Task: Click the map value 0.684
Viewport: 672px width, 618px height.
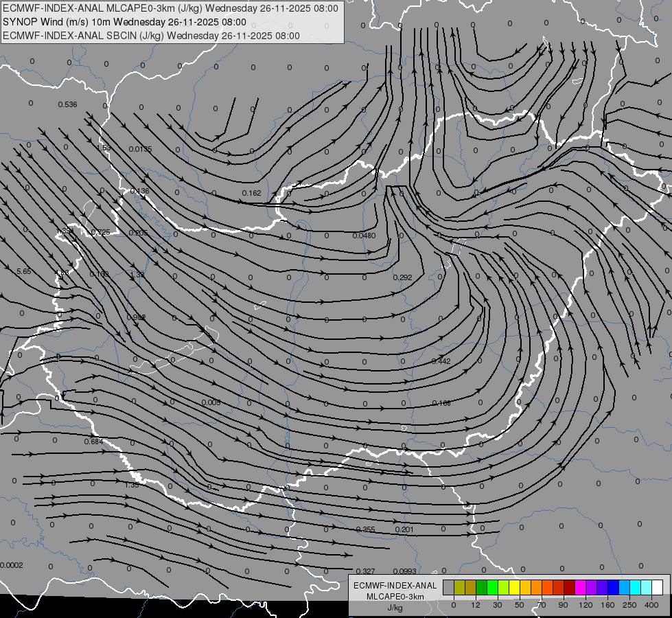Action: tap(93, 442)
